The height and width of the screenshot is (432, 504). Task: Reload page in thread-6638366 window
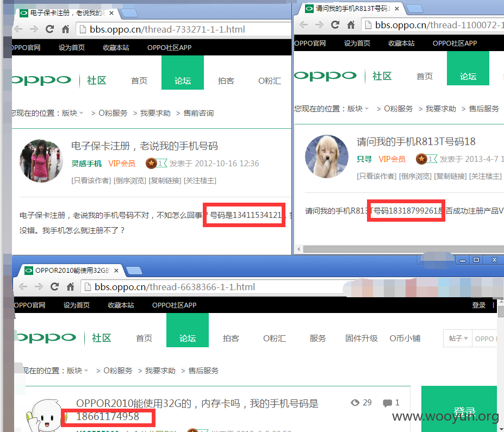[55, 286]
